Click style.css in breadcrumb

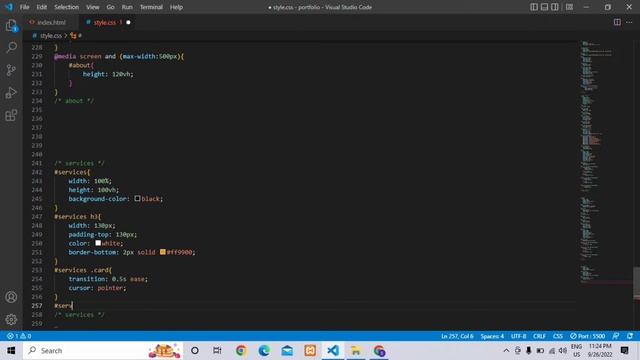[x=51, y=36]
